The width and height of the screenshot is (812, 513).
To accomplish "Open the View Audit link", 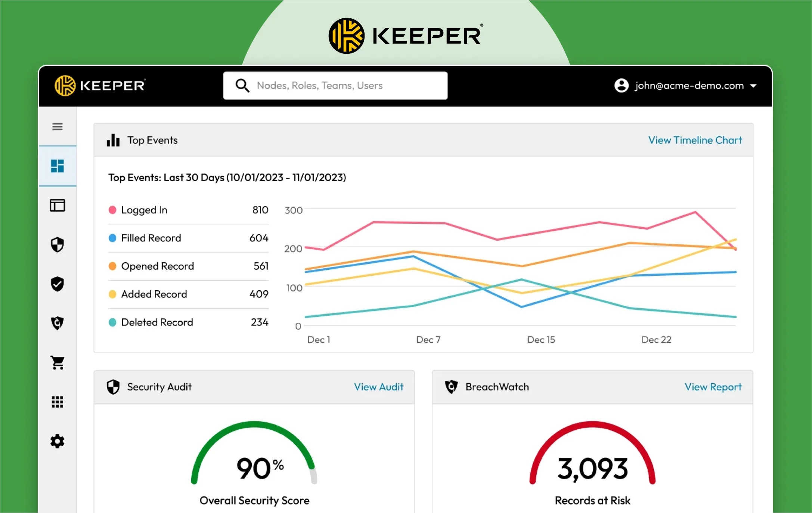I will [x=379, y=387].
